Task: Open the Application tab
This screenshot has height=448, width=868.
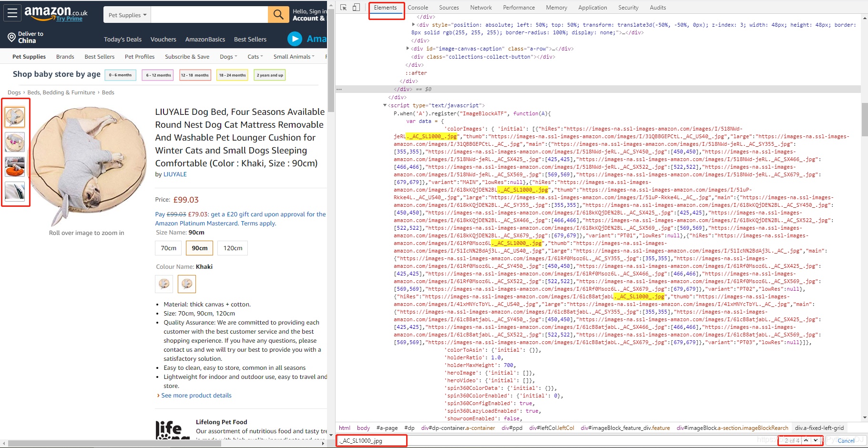Action: click(592, 8)
